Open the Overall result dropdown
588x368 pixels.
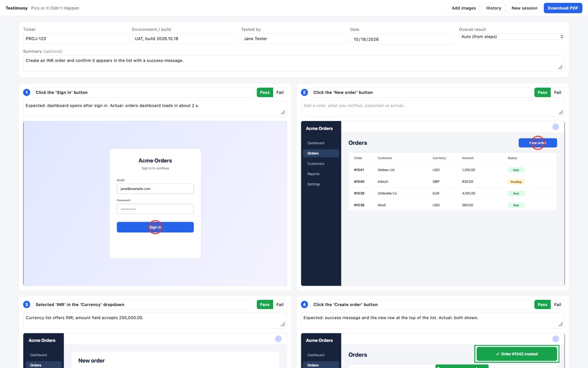tap(512, 36)
